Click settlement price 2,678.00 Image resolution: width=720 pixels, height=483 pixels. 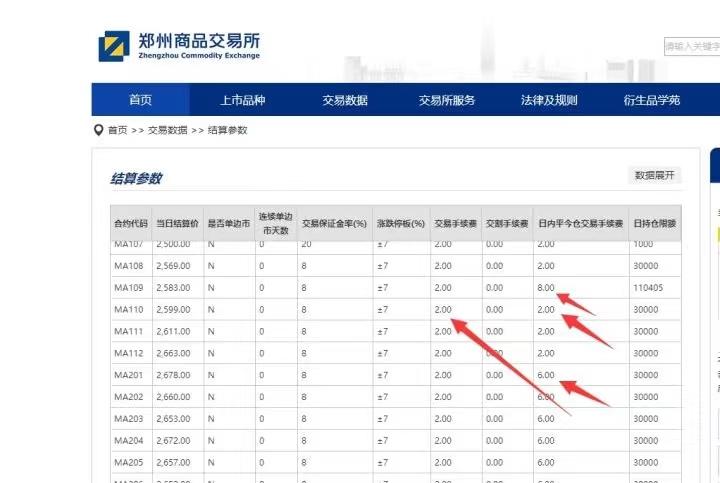[x=173, y=375]
